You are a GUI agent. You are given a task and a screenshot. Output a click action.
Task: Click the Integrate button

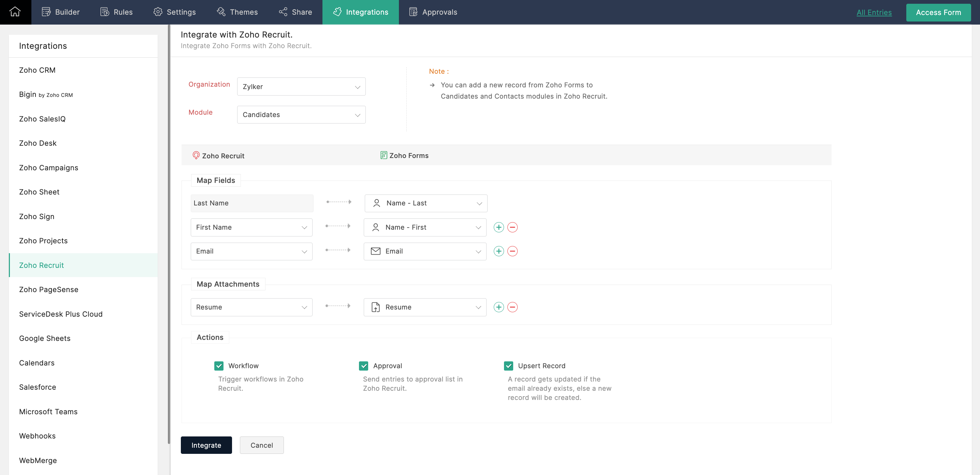coord(206,445)
